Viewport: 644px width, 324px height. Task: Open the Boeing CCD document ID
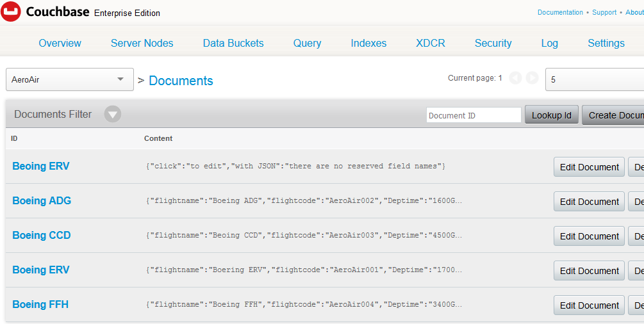click(42, 235)
